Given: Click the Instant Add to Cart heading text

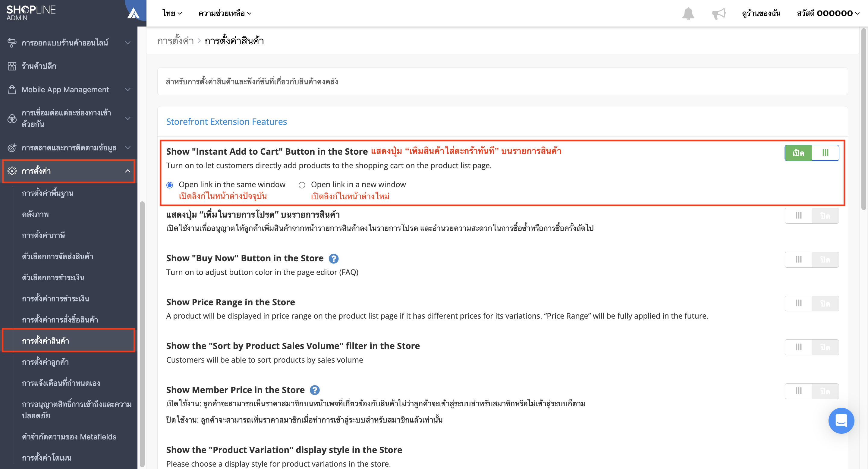Looking at the screenshot, I should click(x=267, y=152).
